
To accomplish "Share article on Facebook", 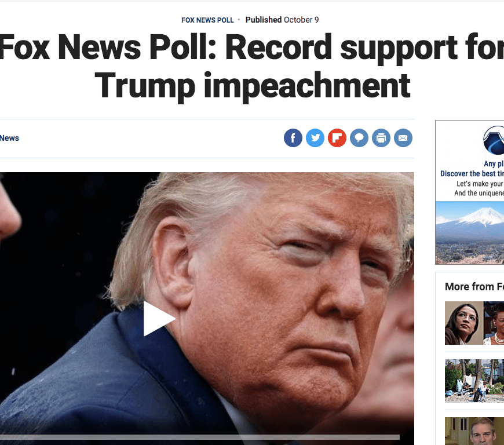I will click(x=293, y=138).
